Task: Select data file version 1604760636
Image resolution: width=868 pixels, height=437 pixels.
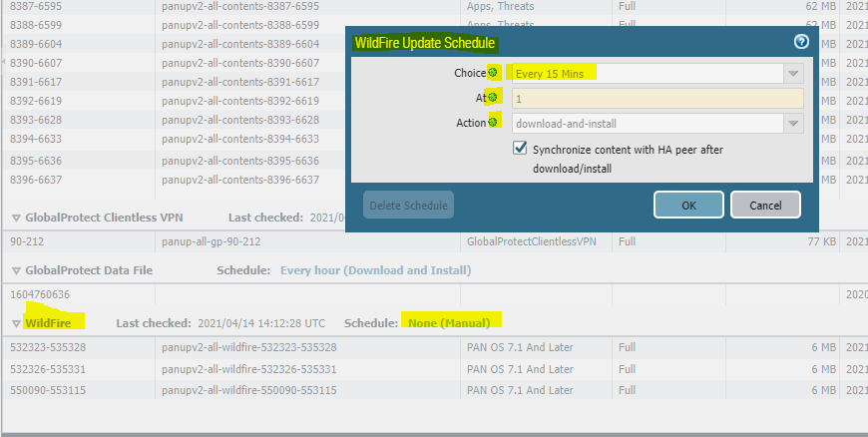Action: point(40,294)
